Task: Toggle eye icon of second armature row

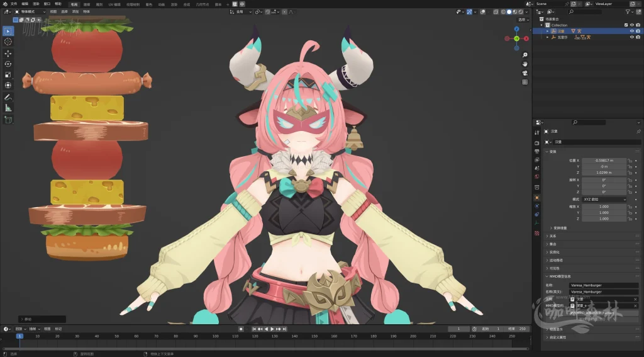Action: click(x=632, y=37)
